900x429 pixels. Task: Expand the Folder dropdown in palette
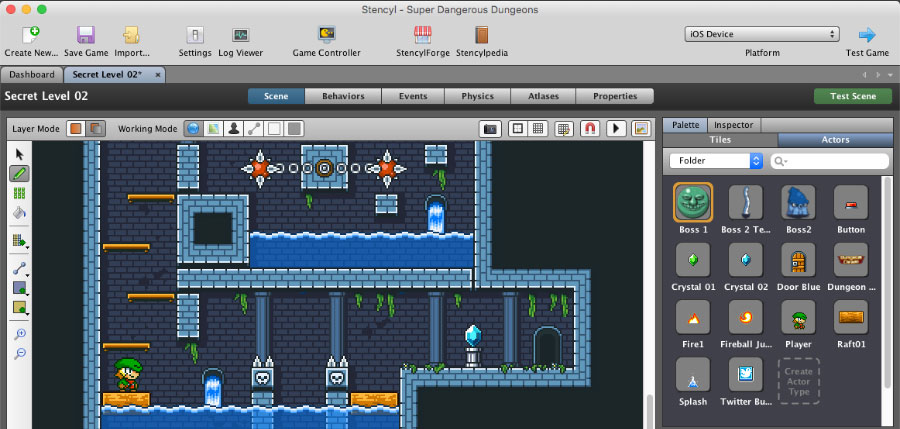coord(716,160)
